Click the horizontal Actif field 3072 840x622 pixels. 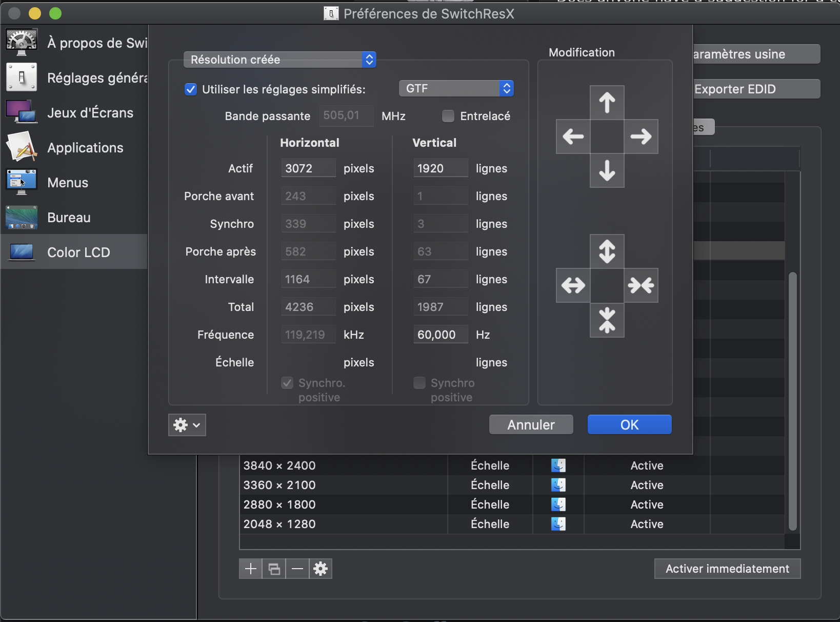point(309,168)
